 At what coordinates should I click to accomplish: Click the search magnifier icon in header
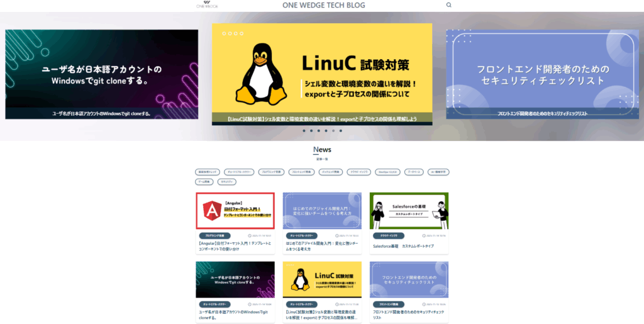pos(448,5)
